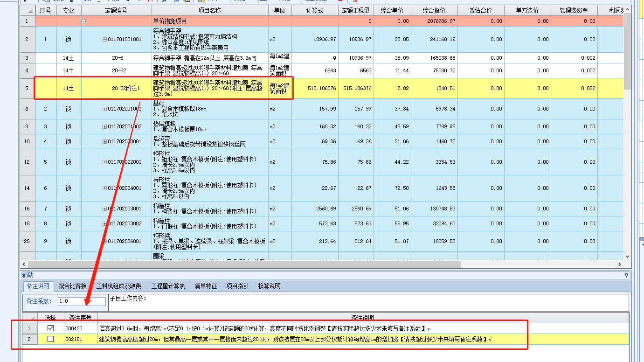This screenshot has height=362, width=644.
Task: Click the 序号 column header
Action: click(45, 10)
